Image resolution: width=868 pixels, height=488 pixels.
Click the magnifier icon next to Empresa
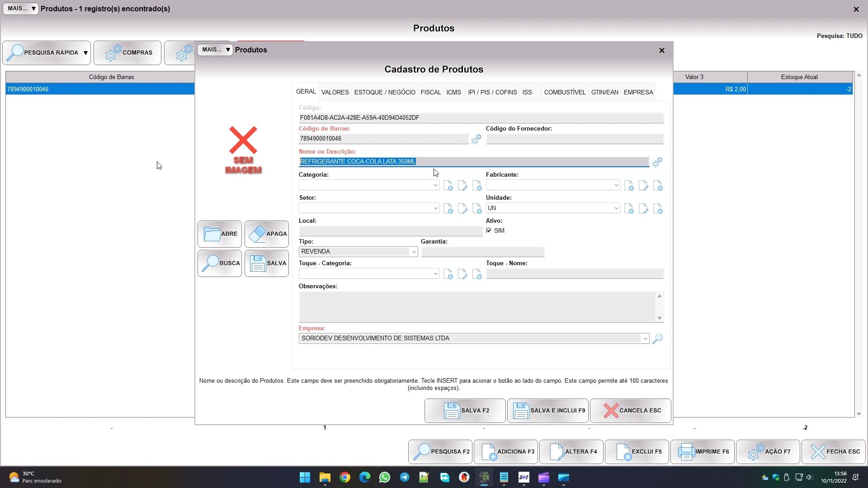click(x=658, y=338)
